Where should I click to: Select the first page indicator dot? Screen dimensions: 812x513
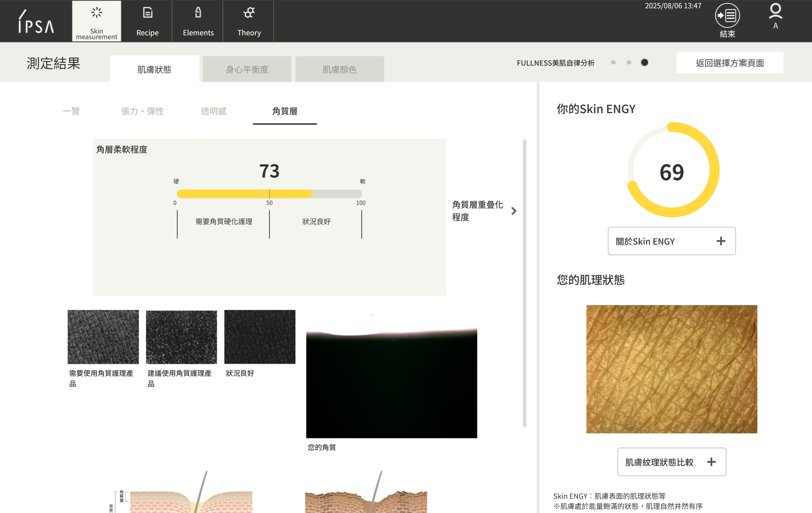pyautogui.click(x=613, y=63)
